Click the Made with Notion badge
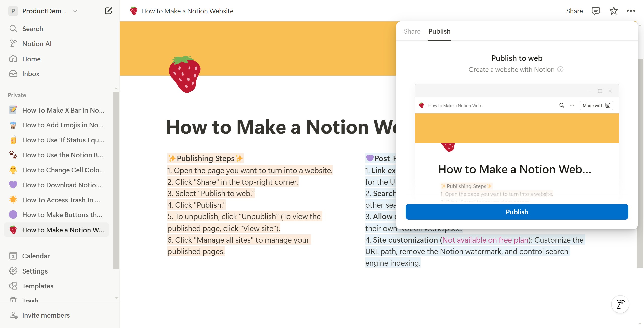 596,105
